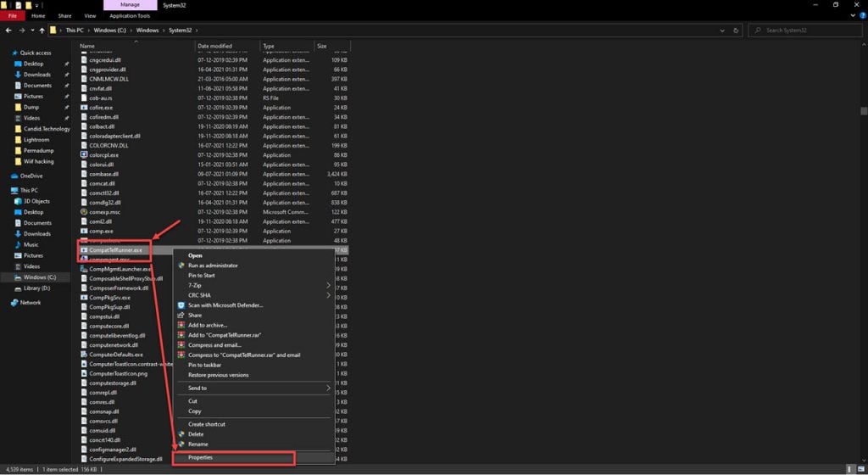Image resolution: width=868 pixels, height=475 pixels.
Task: Open Music under This PC
Action: 31,244
